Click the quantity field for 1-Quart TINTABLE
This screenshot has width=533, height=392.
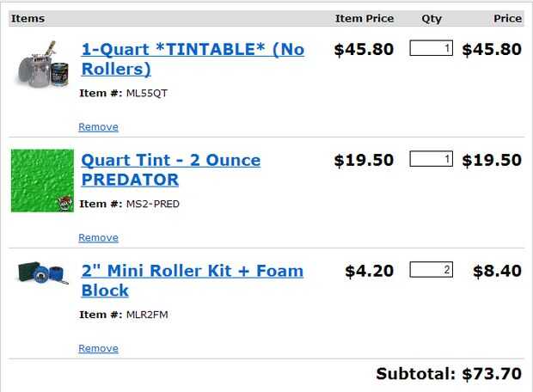(431, 49)
